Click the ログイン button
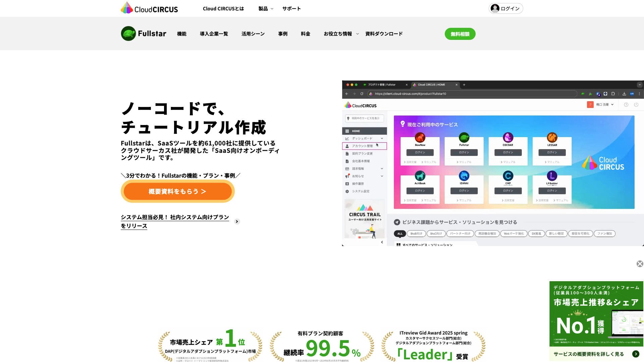Viewport: 644px width, 362px height. (506, 8)
